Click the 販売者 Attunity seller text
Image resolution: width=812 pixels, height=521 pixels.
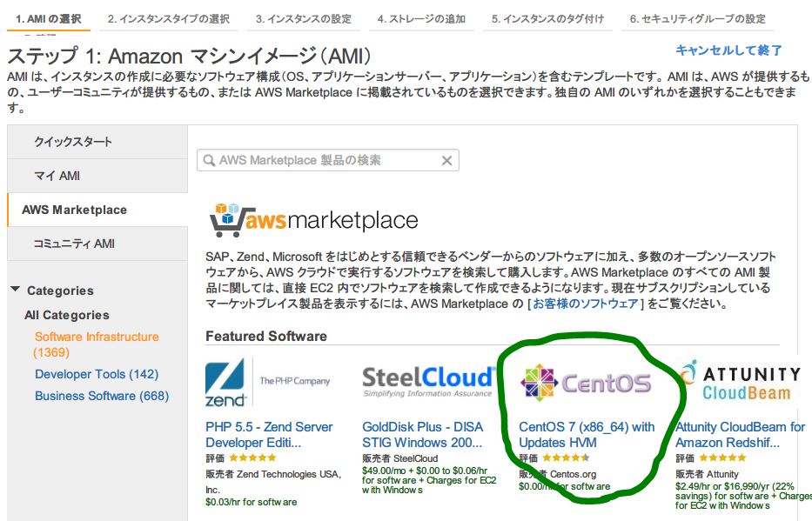[x=707, y=474]
